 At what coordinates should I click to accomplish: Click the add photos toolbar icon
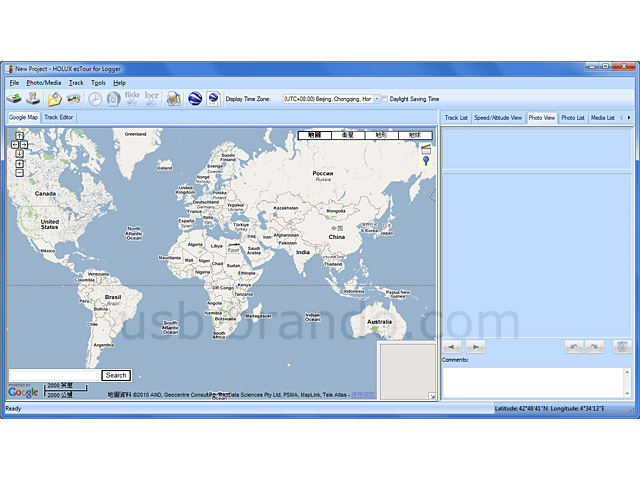73,99
